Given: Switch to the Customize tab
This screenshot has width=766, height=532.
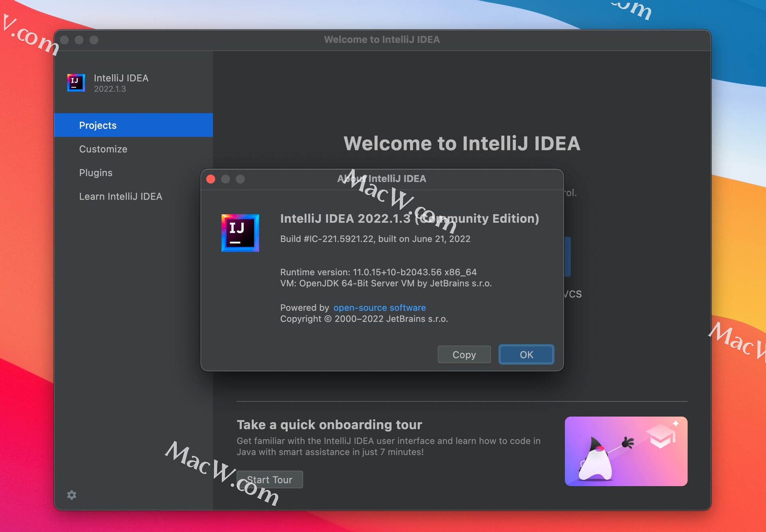Looking at the screenshot, I should pyautogui.click(x=133, y=149).
